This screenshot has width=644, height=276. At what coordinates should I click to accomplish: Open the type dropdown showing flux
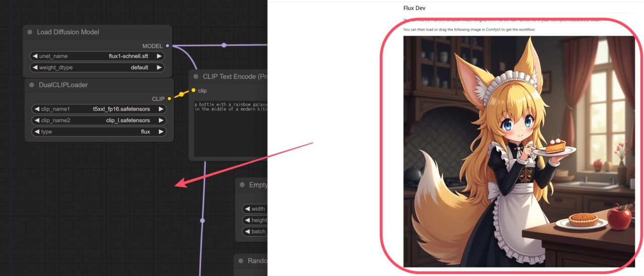(99, 132)
